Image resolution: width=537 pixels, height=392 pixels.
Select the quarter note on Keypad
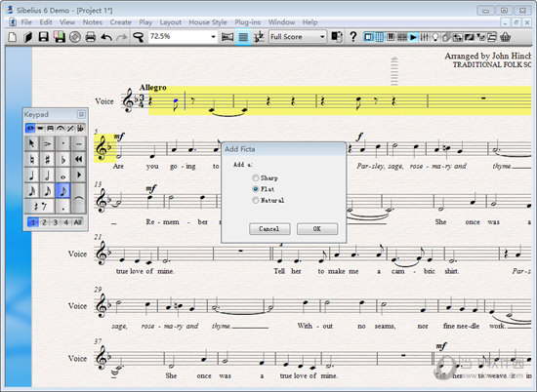pos(31,176)
